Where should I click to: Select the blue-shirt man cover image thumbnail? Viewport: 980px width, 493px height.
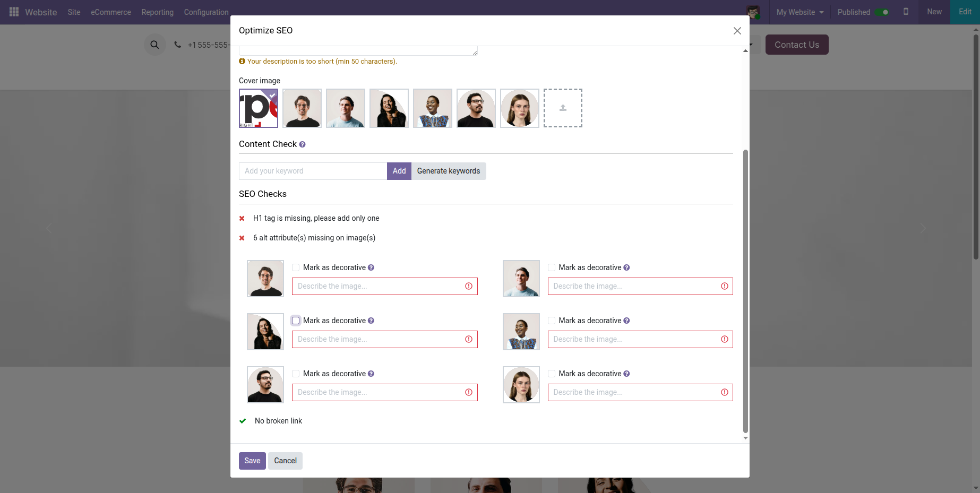(346, 108)
